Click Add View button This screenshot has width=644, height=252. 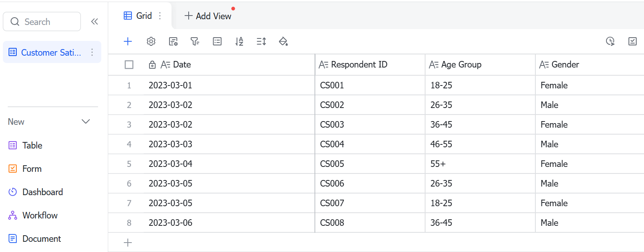coord(208,16)
